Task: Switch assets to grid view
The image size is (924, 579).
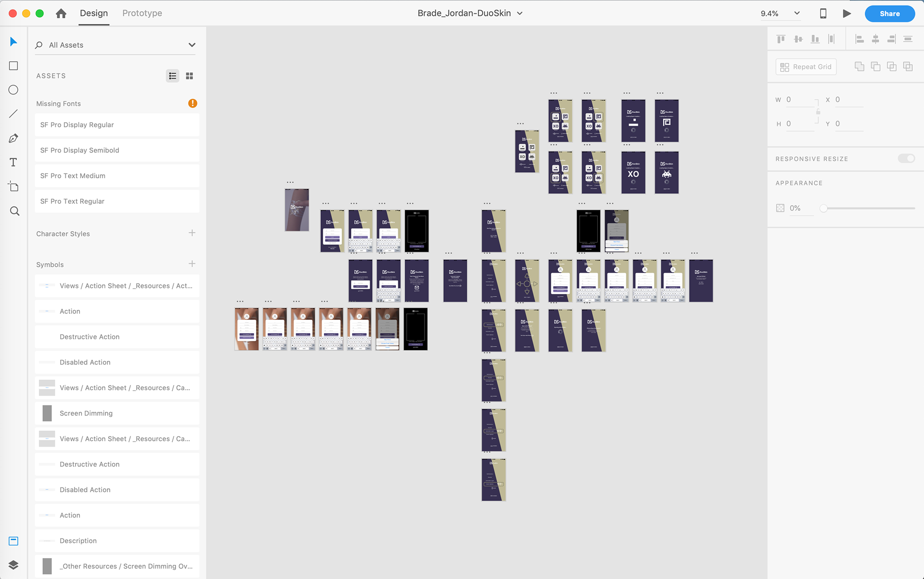Action: pyautogui.click(x=190, y=76)
